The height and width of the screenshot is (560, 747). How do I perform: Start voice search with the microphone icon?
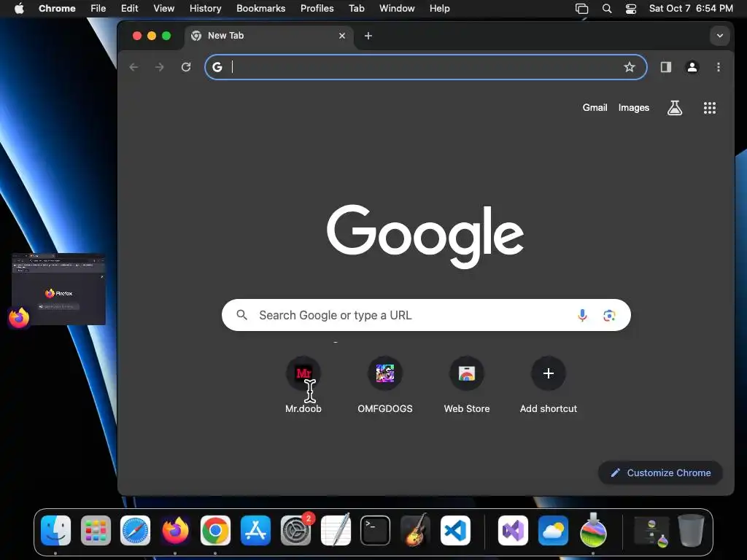pos(582,315)
